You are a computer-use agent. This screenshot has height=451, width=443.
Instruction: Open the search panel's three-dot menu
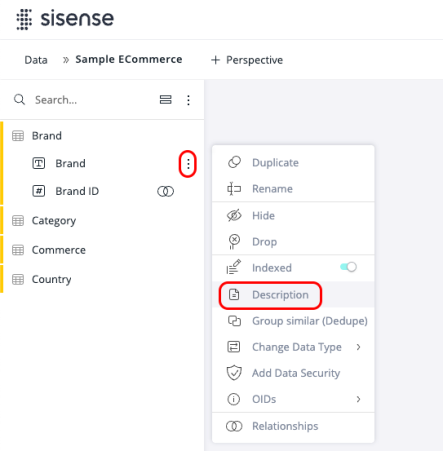[188, 100]
